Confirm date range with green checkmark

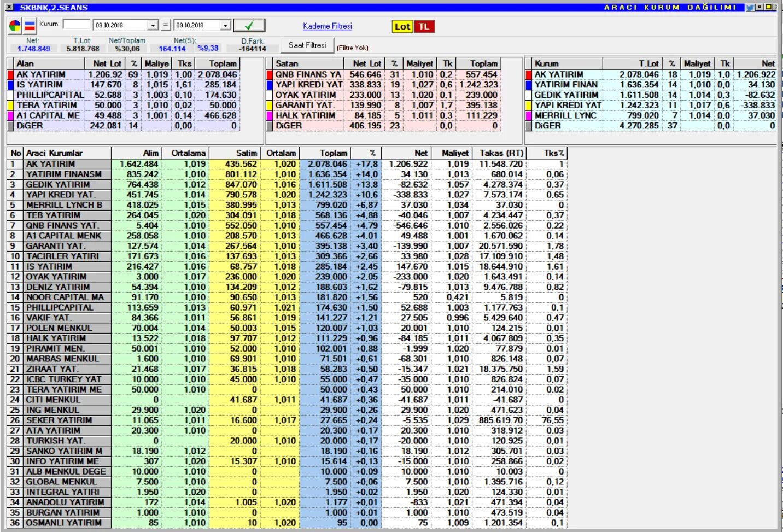[249, 25]
